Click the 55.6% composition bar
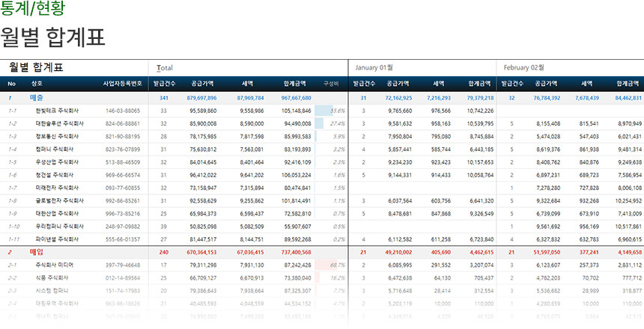 (329, 111)
